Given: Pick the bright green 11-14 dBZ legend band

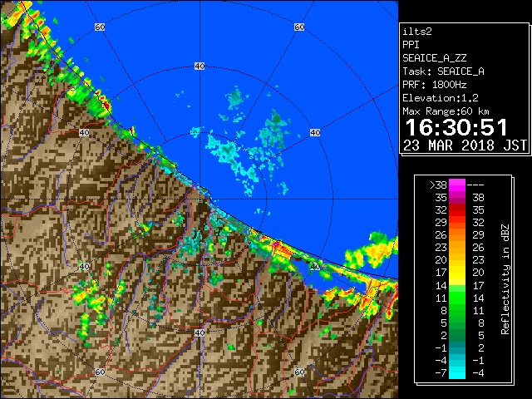Looking at the screenshot, I should tap(457, 298).
